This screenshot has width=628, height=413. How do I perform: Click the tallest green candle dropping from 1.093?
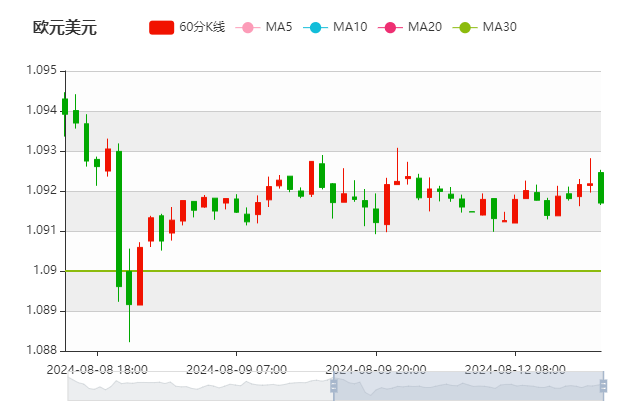click(119, 219)
